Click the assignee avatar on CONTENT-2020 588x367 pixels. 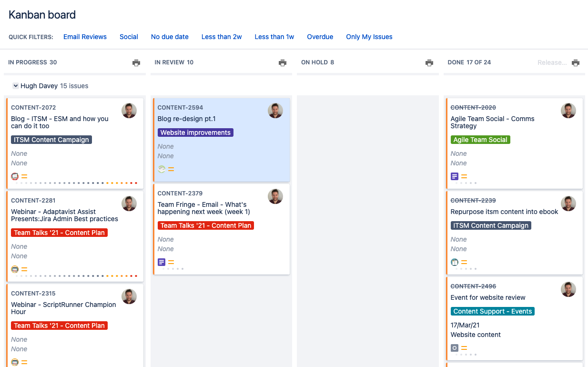568,110
